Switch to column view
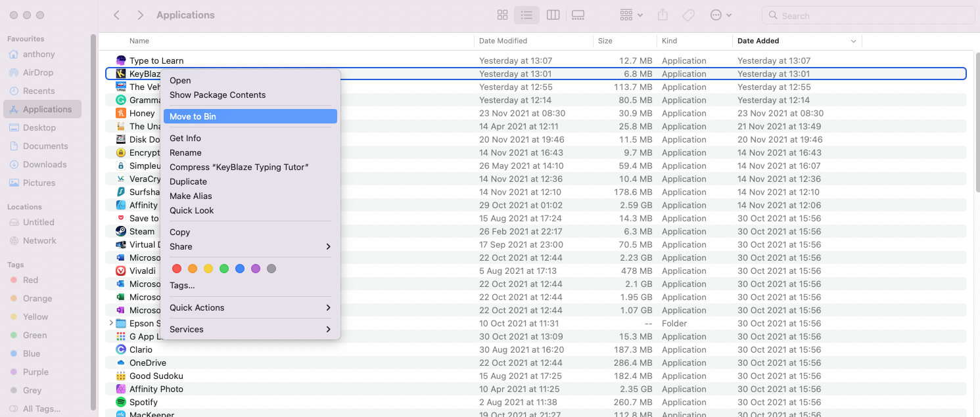The image size is (980, 417). click(x=553, y=15)
